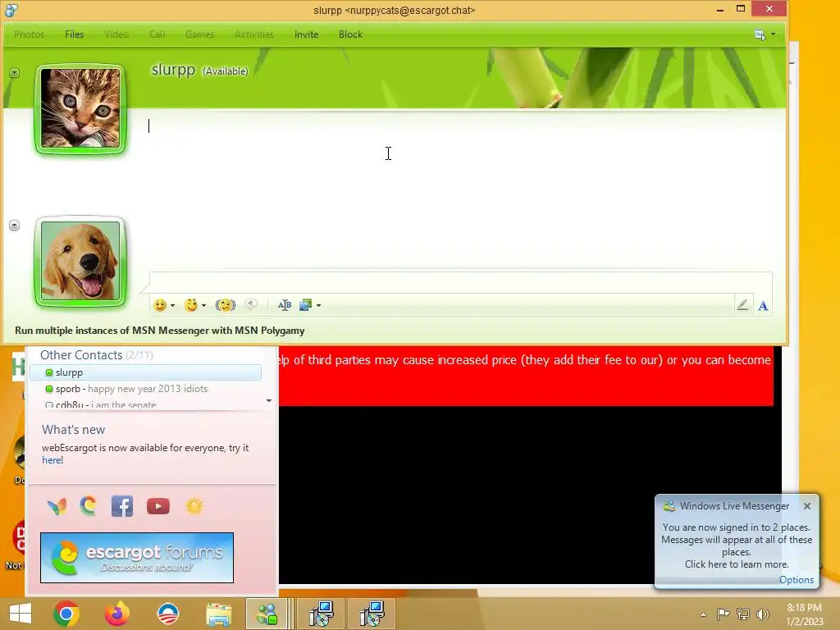Click Block in conversation toolbar

350,34
